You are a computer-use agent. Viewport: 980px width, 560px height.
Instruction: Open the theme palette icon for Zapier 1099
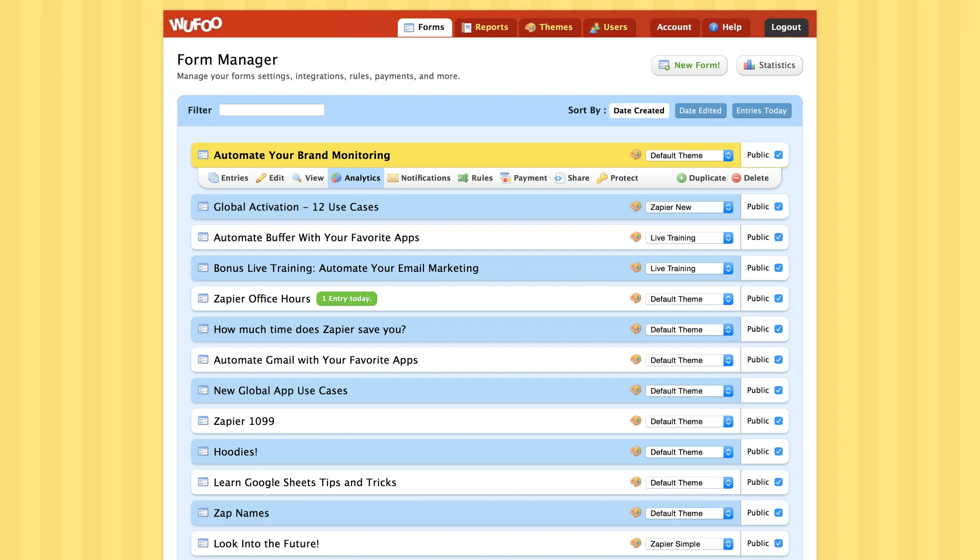[635, 421]
